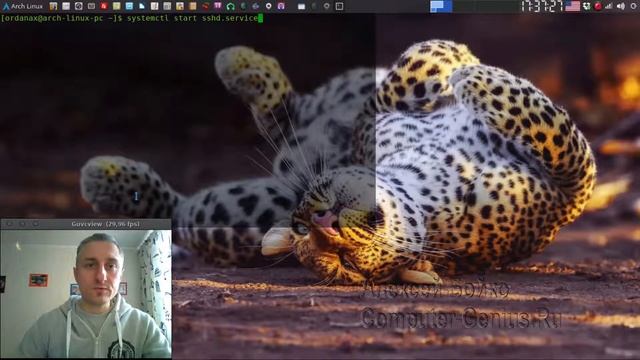Launch the red swirl icon in the panel
The image size is (640, 360).
205,6
